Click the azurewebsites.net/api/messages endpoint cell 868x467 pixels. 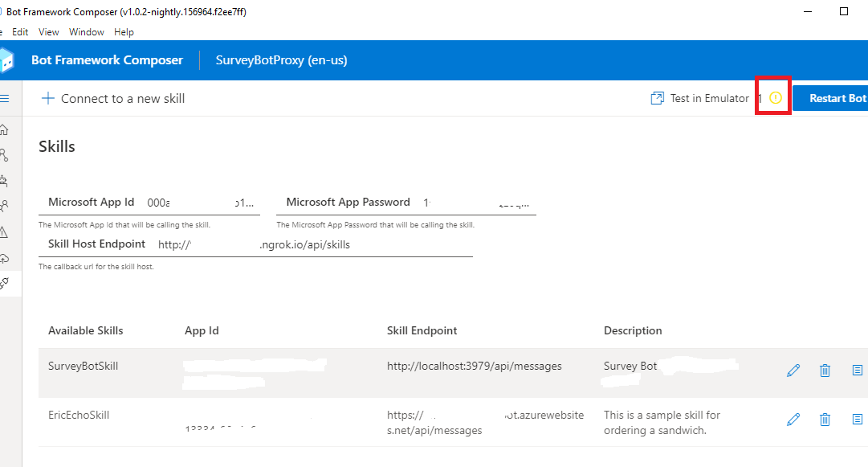[x=486, y=423]
